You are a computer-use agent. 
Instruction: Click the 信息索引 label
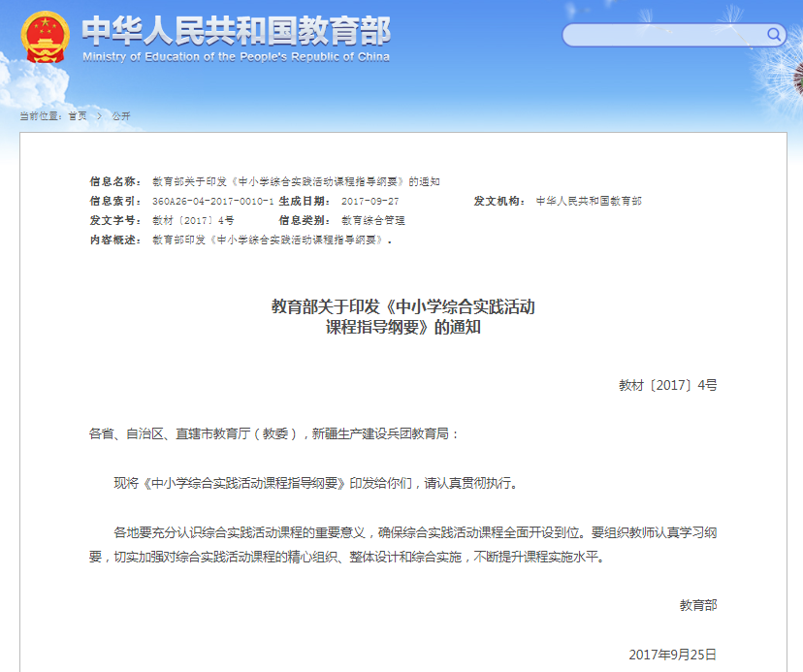(x=115, y=201)
